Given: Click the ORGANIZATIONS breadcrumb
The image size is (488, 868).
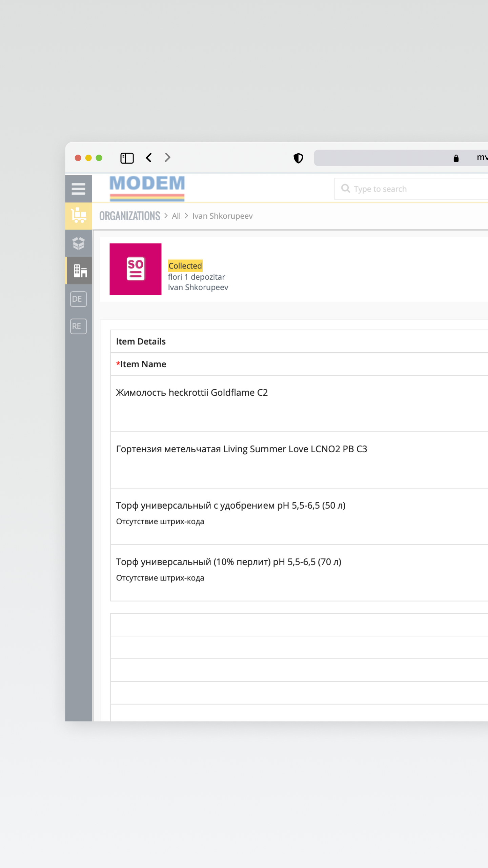Looking at the screenshot, I should (x=129, y=216).
